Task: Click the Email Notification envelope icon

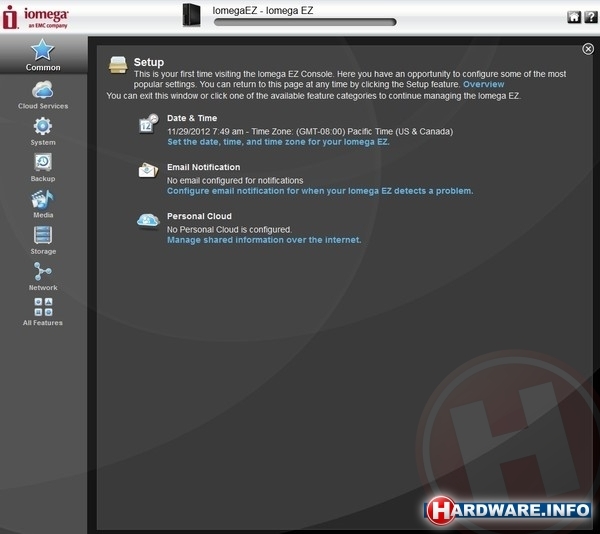Action: tap(148, 170)
